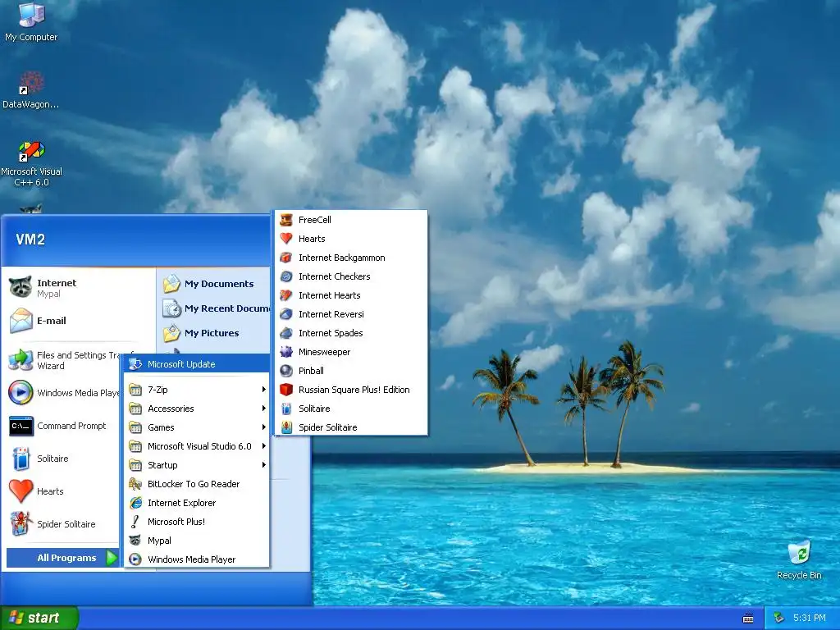Expand the Games submenu arrow
The image size is (840, 630).
pyautogui.click(x=263, y=427)
